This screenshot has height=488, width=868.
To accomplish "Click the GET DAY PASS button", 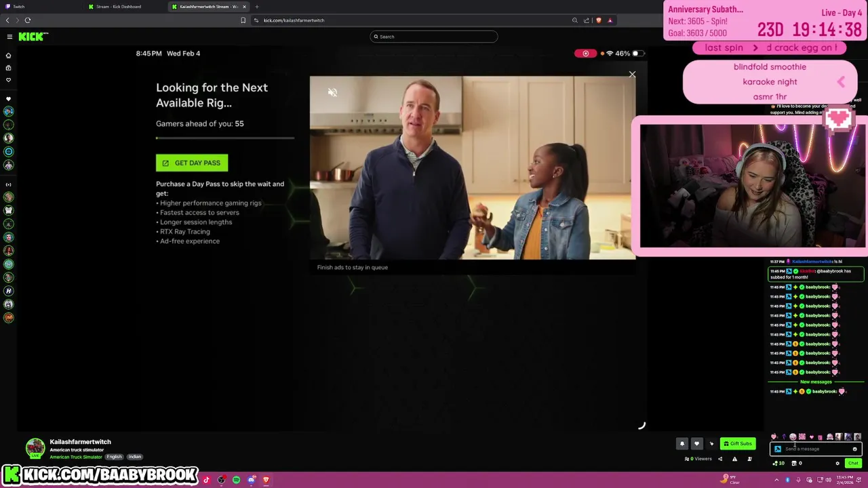I will (x=192, y=163).
